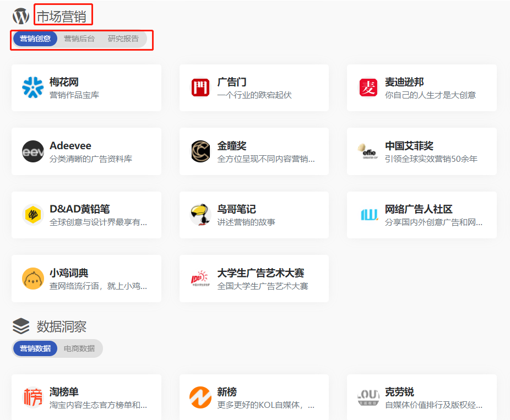The width and height of the screenshot is (510, 420).
Task: Visit the 中国艾菲奖 title link
Action: click(x=409, y=146)
